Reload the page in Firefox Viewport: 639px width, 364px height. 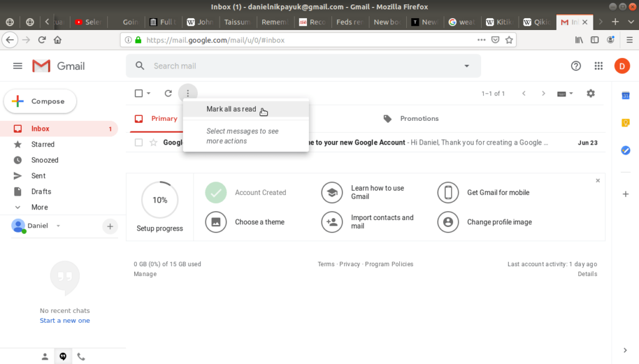click(42, 40)
